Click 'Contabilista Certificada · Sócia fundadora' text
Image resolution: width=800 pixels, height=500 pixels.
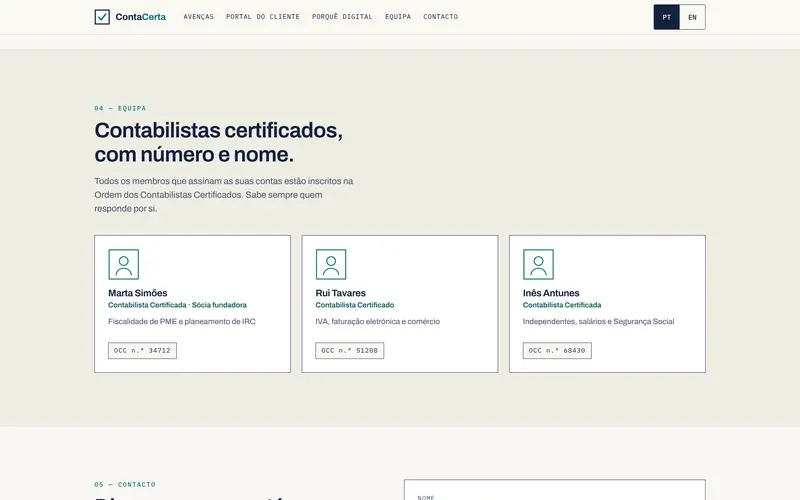pyautogui.click(x=178, y=305)
